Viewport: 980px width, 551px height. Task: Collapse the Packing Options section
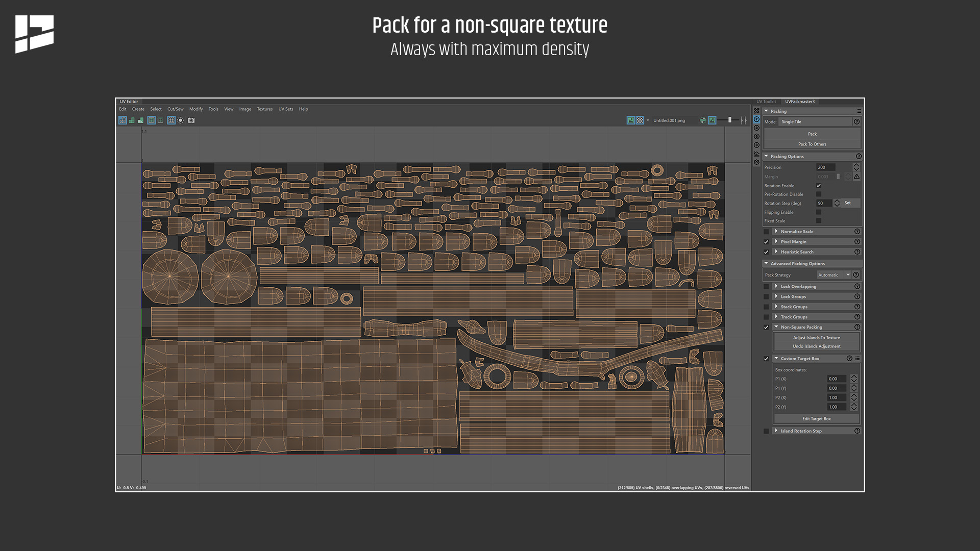pos(766,156)
